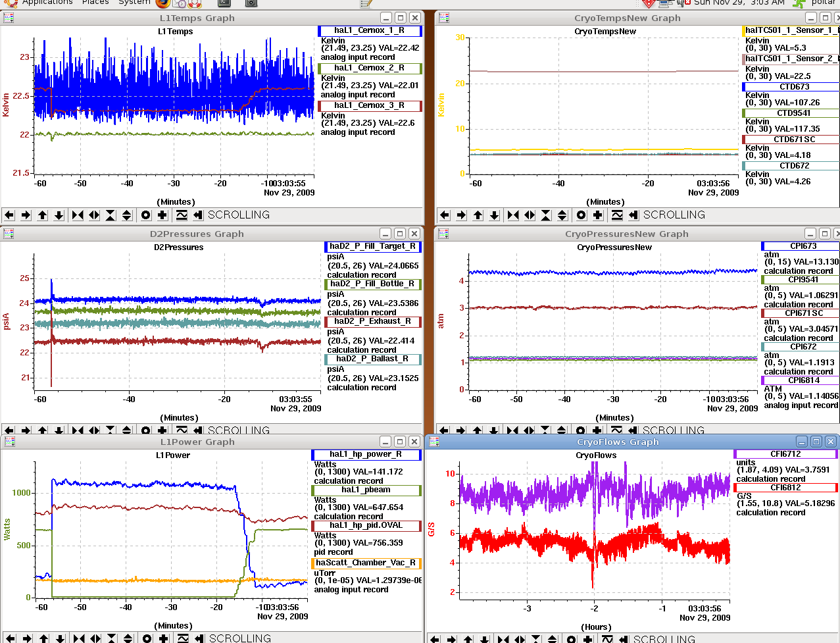The height and width of the screenshot is (643, 840).
Task: Select CPI672 legend entry
Action: [801, 347]
